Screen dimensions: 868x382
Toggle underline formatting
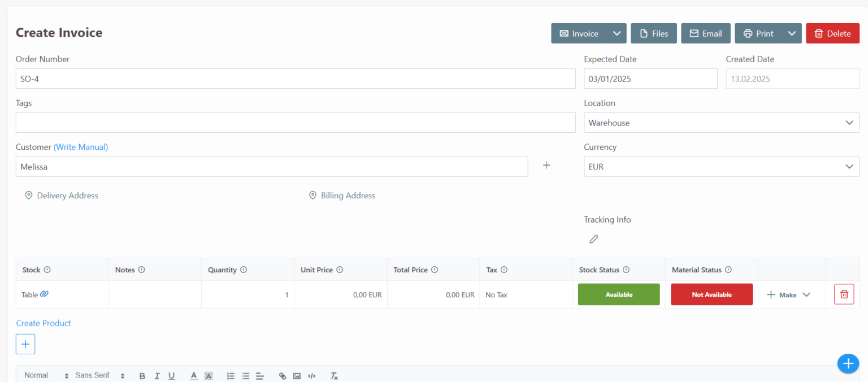(x=171, y=375)
